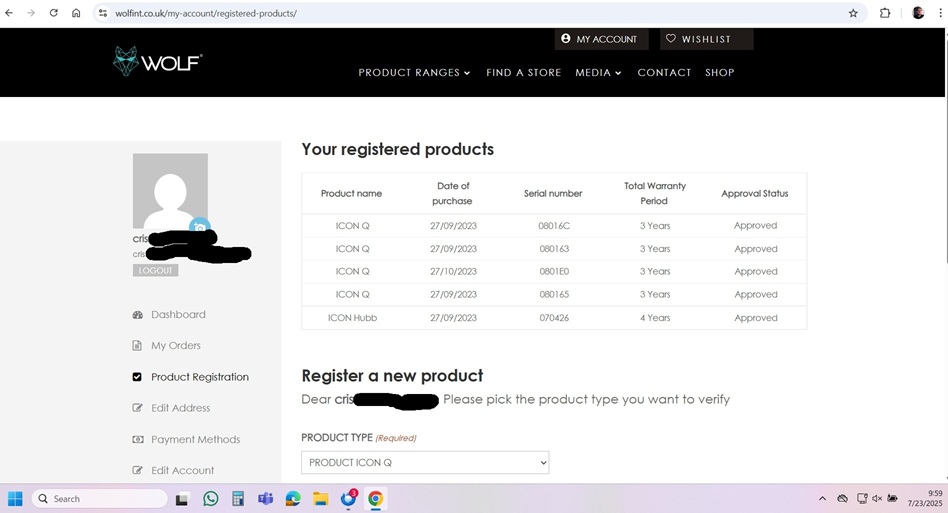Open Task View on the taskbar
Image resolution: width=948 pixels, height=513 pixels.
pyautogui.click(x=182, y=499)
